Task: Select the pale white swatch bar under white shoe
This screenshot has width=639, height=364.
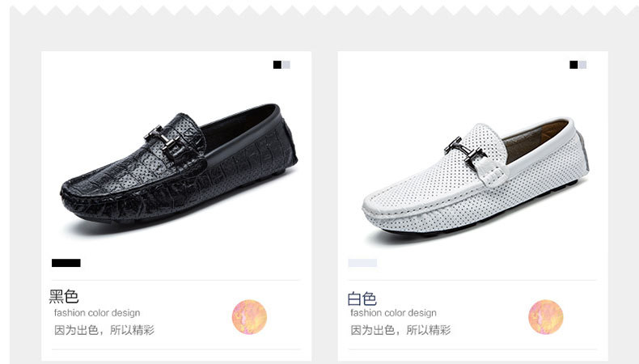Action: point(362,263)
